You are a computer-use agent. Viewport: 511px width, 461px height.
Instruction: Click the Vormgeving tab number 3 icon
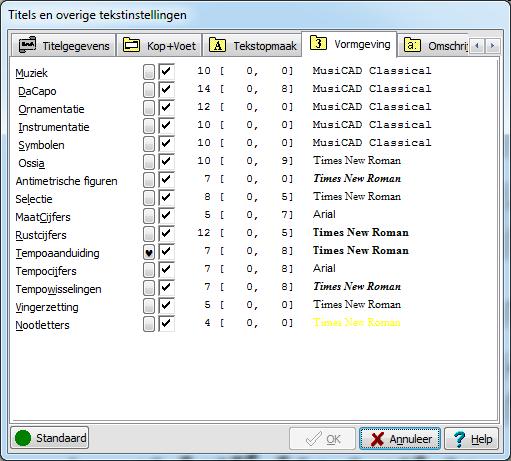[x=319, y=43]
